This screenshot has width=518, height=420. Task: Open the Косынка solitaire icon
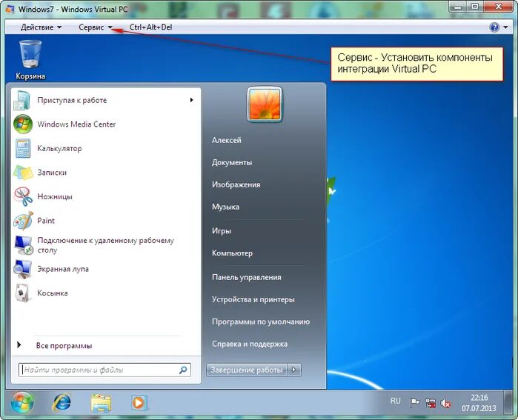pos(23,293)
